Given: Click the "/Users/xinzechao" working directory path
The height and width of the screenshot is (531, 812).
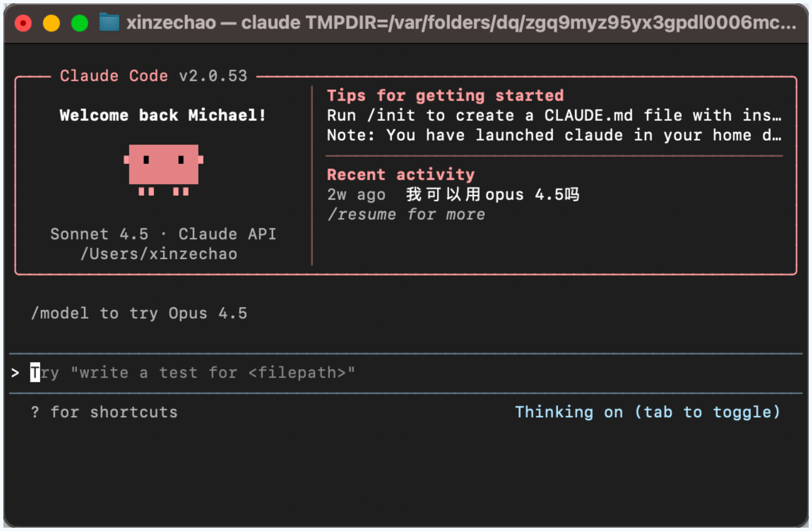Looking at the screenshot, I should [159, 254].
